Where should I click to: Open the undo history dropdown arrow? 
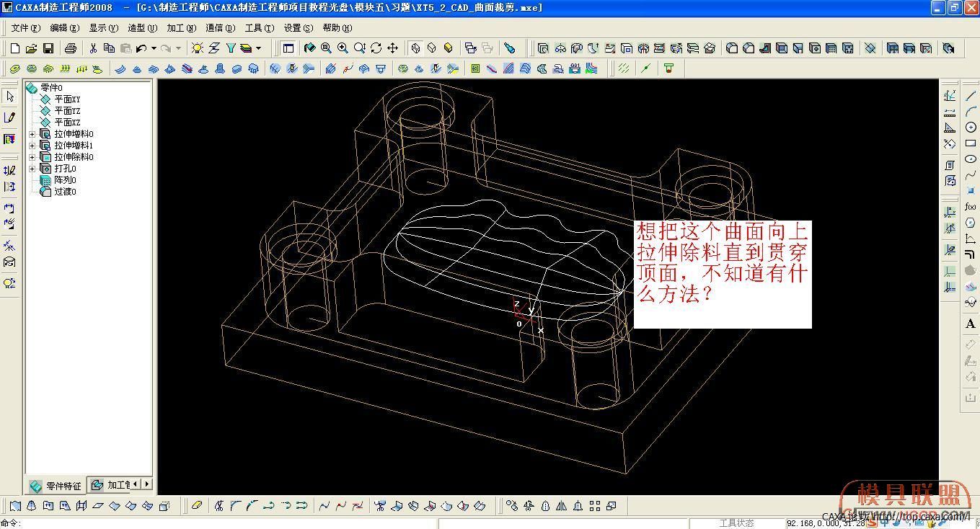154,48
